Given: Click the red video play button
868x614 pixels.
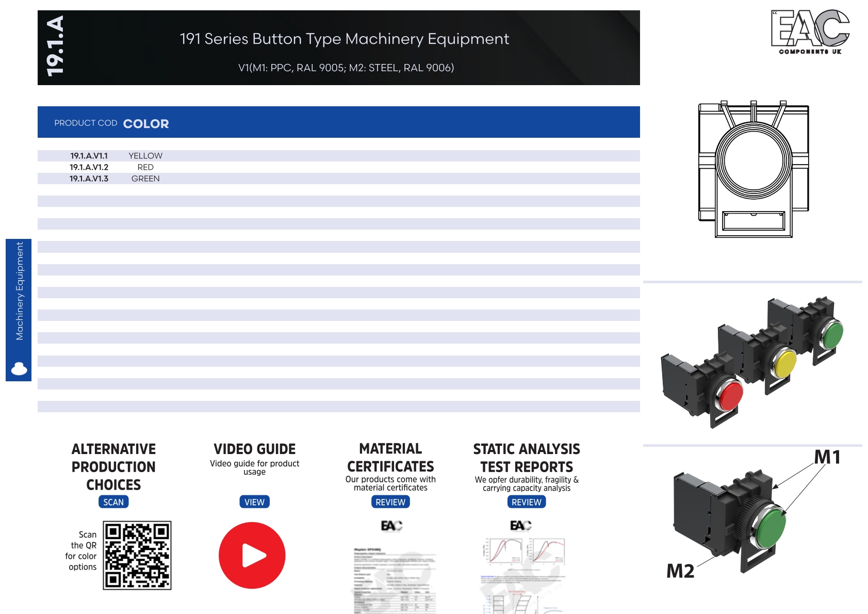Looking at the screenshot, I should tap(252, 555).
